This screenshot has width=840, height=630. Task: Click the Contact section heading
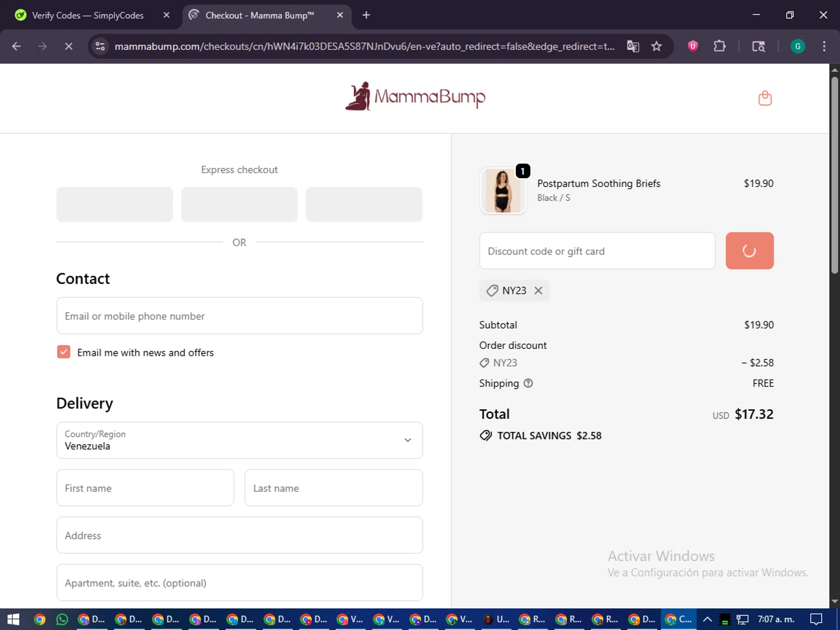83,279
